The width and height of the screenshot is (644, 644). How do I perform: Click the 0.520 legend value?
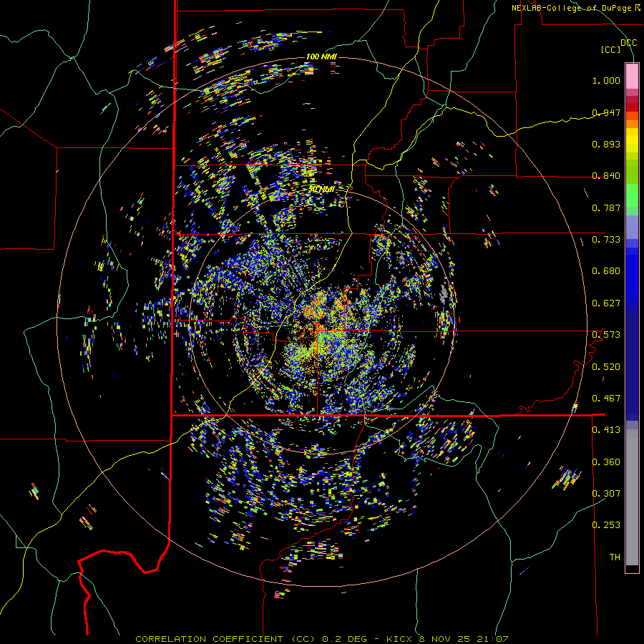pyautogui.click(x=606, y=366)
